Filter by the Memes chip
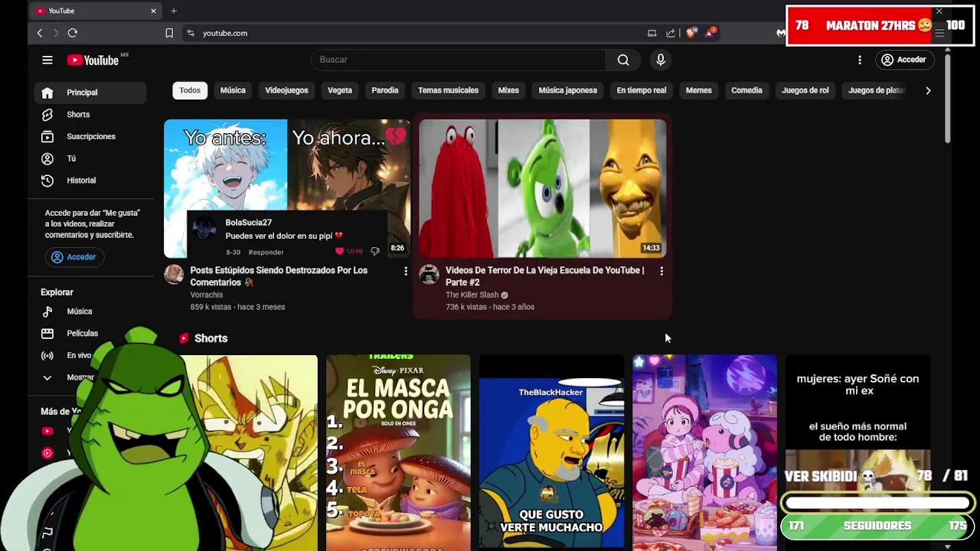Viewport: 980px width, 551px height. (698, 90)
